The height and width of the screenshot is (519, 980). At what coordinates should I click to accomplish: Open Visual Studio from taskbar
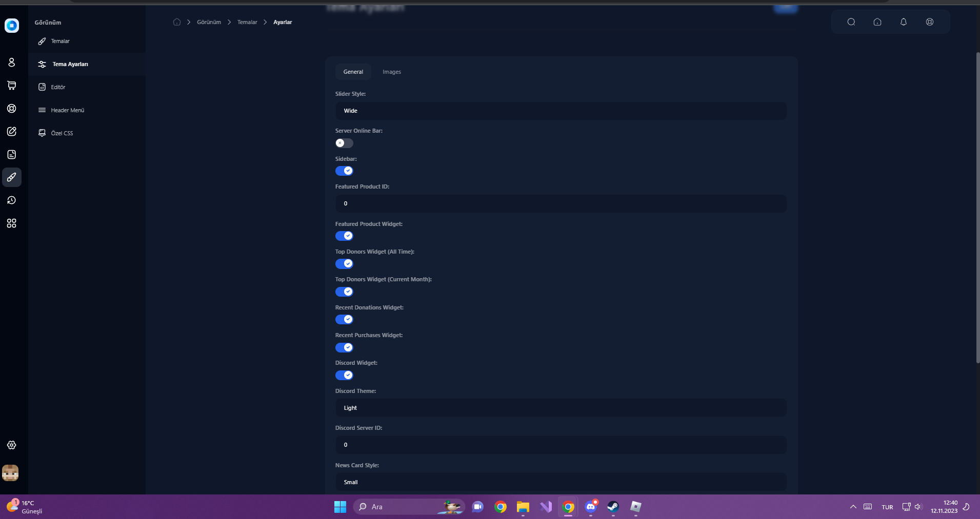(x=546, y=507)
